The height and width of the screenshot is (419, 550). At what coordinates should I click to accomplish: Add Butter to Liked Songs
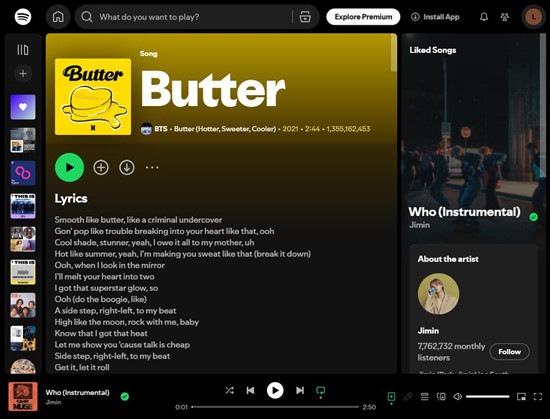coord(101,167)
